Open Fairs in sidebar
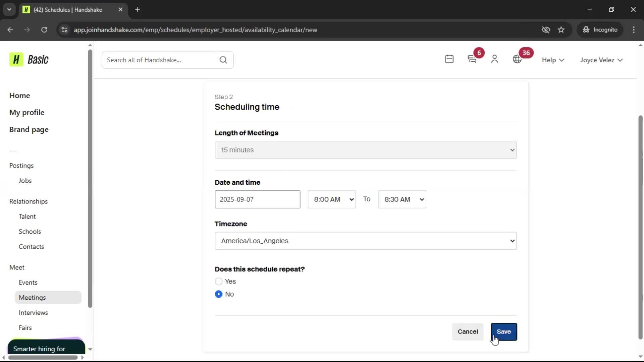 point(25,328)
